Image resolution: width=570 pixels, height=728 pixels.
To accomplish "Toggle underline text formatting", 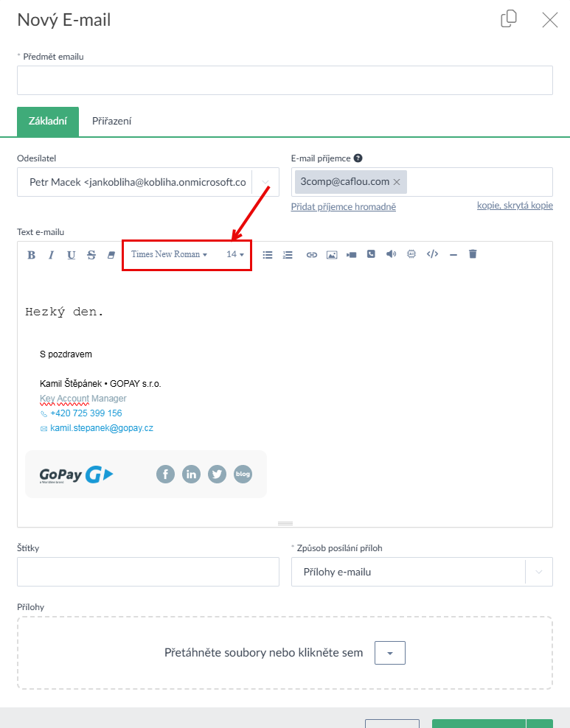I will click(71, 255).
